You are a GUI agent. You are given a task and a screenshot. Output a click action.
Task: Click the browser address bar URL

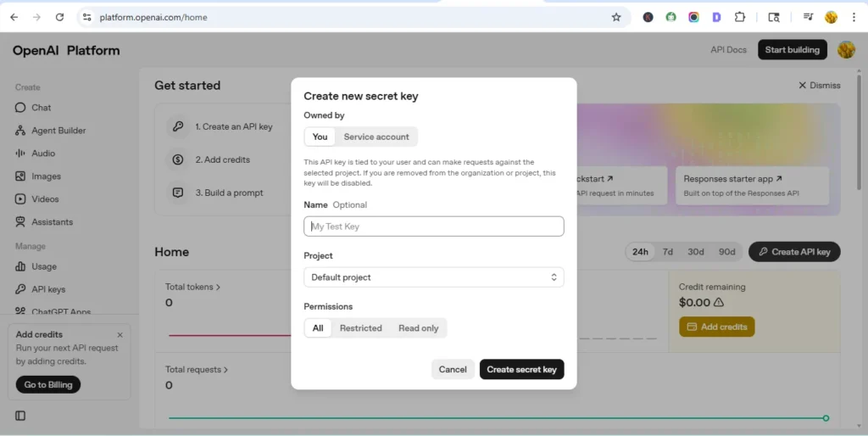(x=153, y=17)
